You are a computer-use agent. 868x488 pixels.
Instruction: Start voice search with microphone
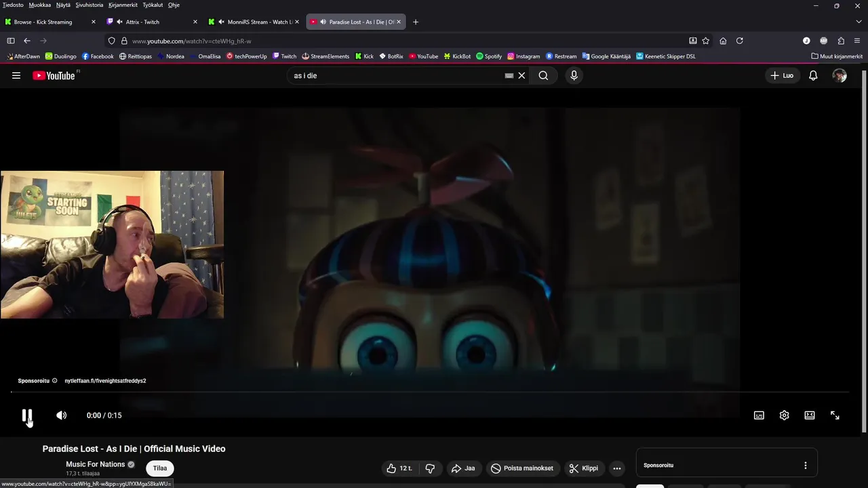[x=574, y=75]
